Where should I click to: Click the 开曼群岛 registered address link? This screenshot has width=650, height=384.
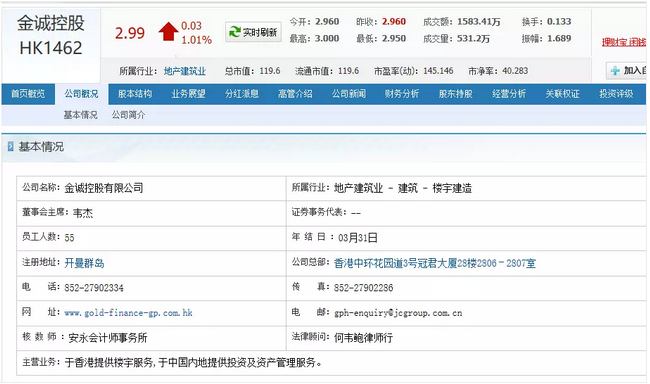[x=84, y=263]
